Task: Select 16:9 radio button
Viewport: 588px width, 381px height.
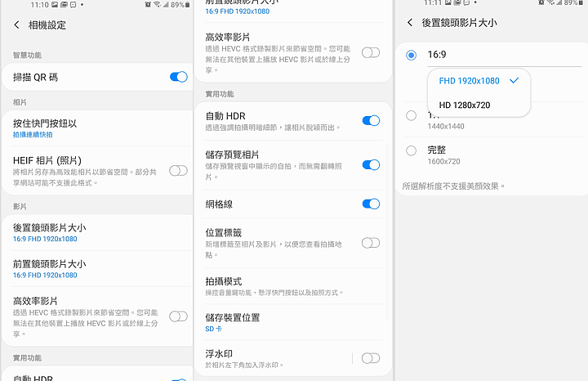Action: pos(412,55)
